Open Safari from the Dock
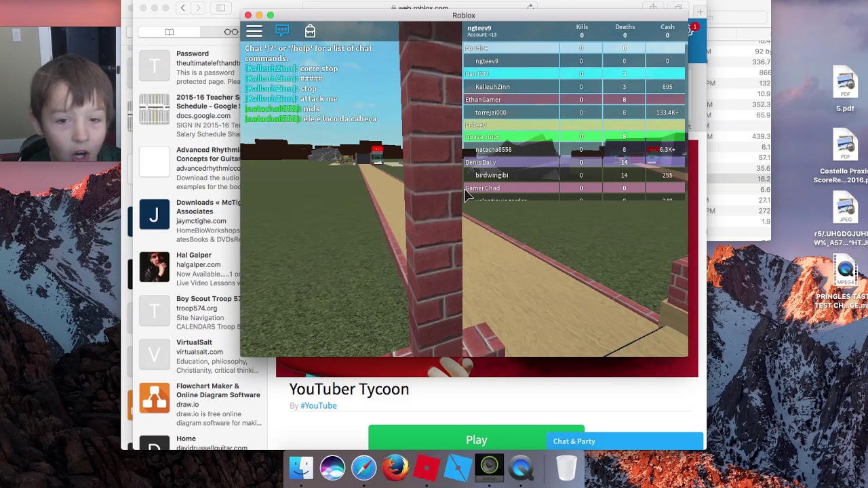This screenshot has height=488, width=868. (x=363, y=468)
